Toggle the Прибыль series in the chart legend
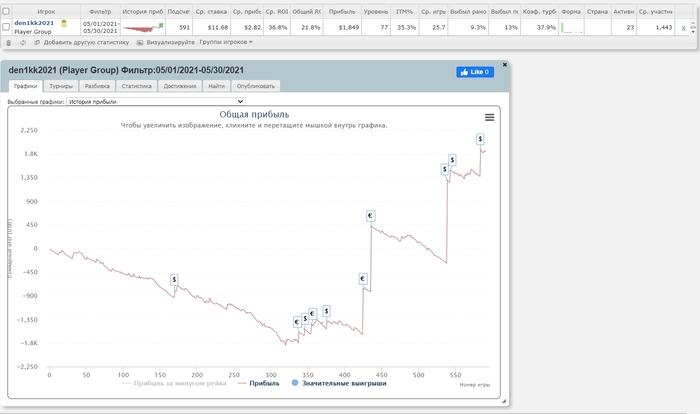700x414 pixels. 259,383
